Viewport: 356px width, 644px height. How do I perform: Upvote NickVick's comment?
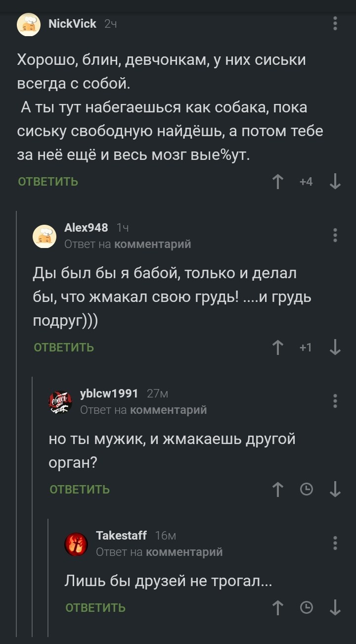[278, 182]
